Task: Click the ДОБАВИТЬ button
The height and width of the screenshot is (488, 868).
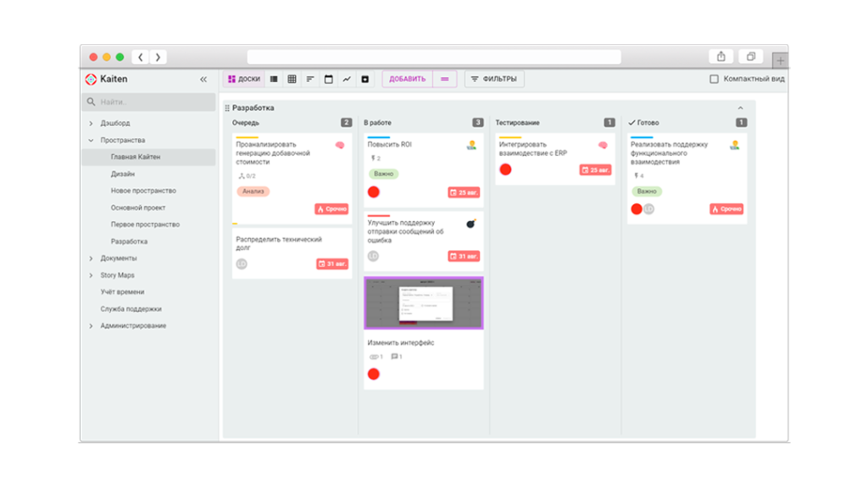Action: click(408, 80)
